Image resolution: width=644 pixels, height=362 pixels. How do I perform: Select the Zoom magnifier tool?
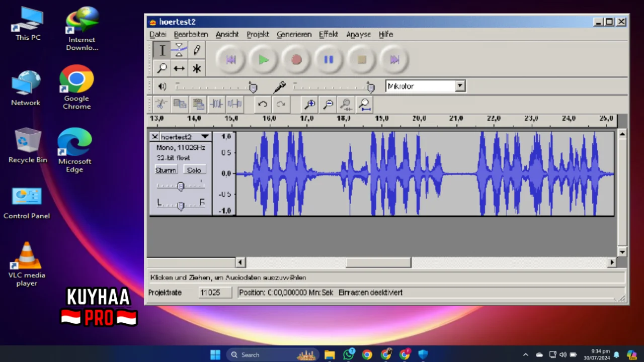pos(162,68)
